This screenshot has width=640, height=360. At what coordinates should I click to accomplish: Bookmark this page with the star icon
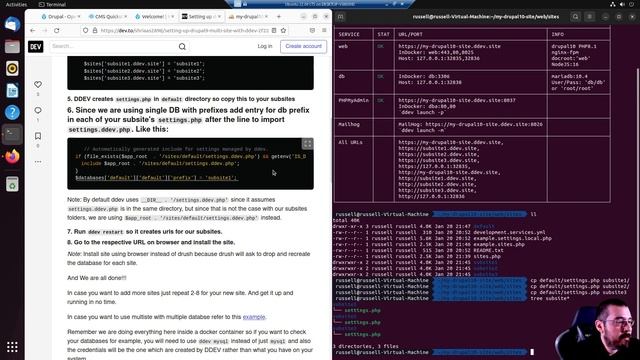coord(283,31)
